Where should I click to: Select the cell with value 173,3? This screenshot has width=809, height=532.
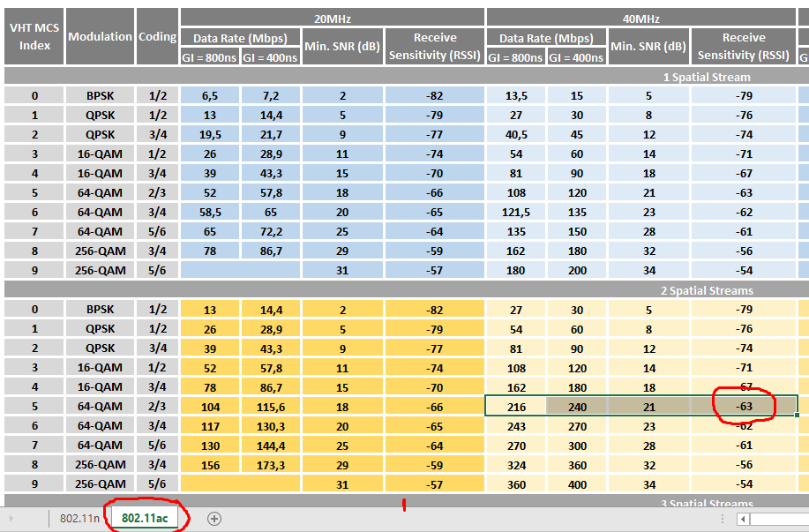[270, 465]
